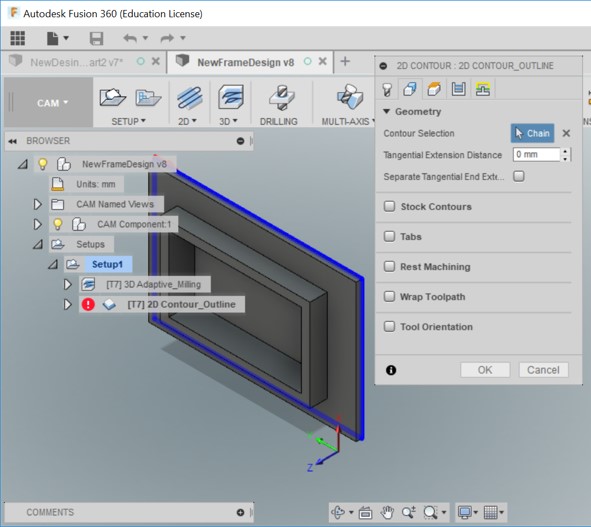Click Cancel in 2D Contour dialog

[543, 370]
